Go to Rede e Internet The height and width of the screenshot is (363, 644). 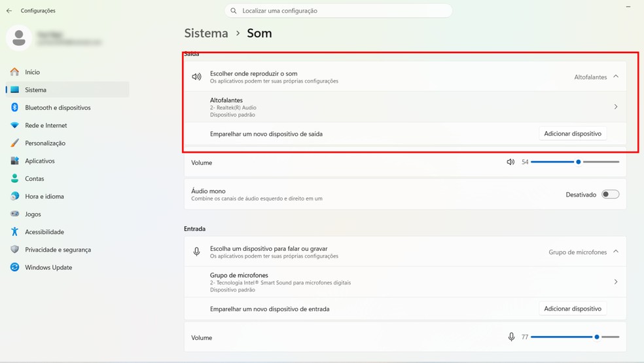(68, 125)
